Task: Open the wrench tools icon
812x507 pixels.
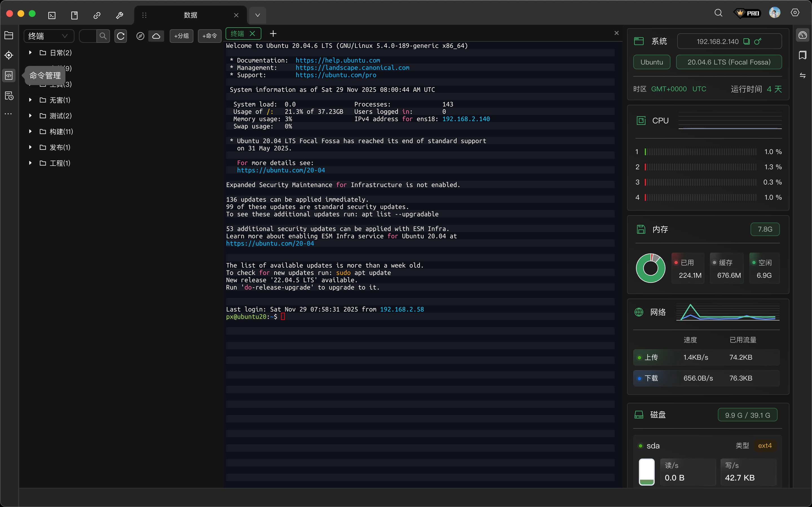Action: [120, 15]
